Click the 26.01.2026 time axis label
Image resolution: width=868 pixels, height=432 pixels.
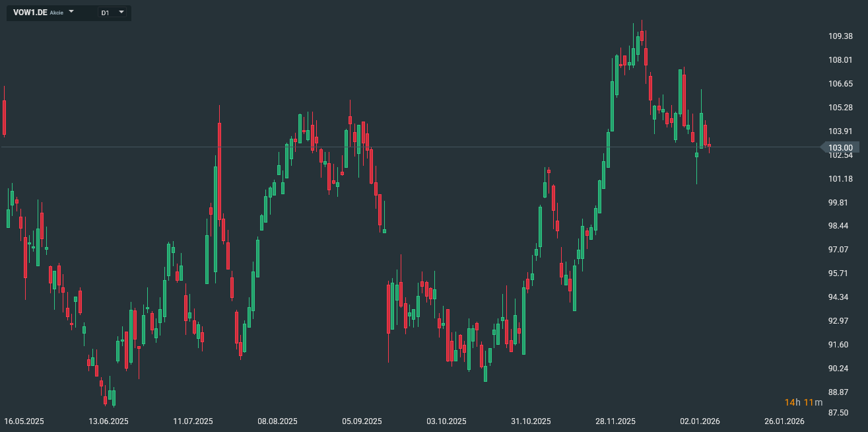pyautogui.click(x=784, y=421)
